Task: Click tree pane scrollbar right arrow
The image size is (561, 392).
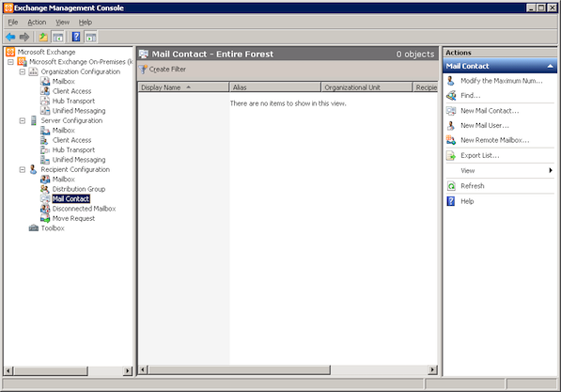Action: [128, 371]
